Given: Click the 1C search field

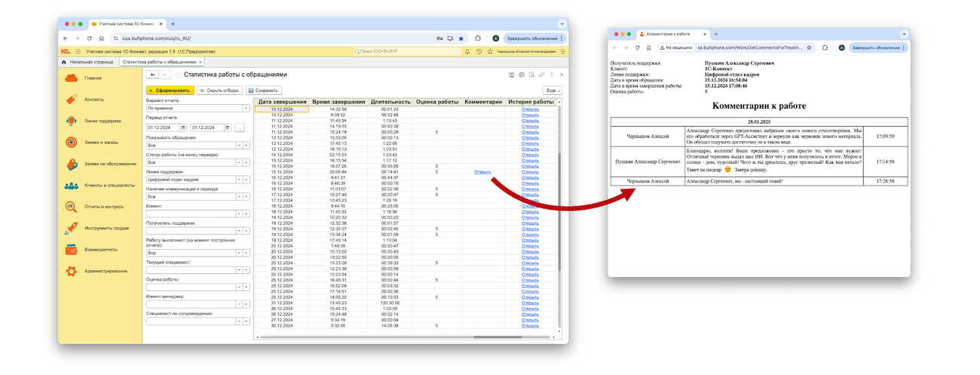Looking at the screenshot, I should pos(407,51).
